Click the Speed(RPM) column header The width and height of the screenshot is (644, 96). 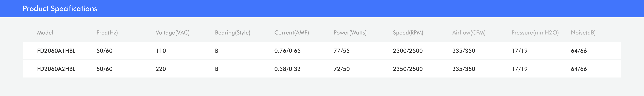tap(408, 33)
